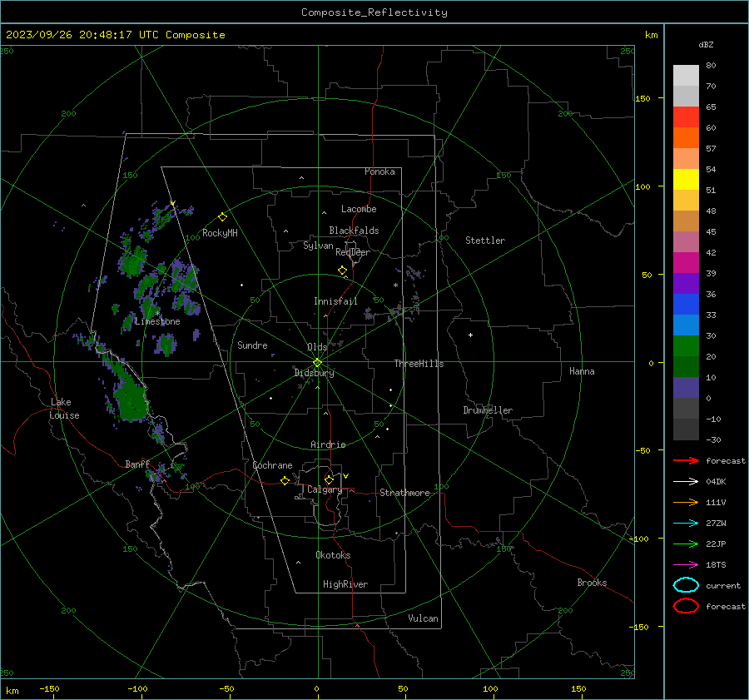Click the Limestone label

(157, 321)
